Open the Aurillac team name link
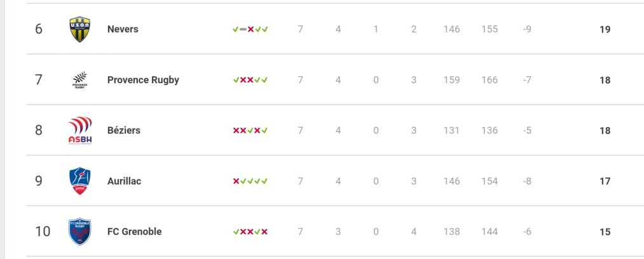Screen dimensions: 644x259 [125, 181]
